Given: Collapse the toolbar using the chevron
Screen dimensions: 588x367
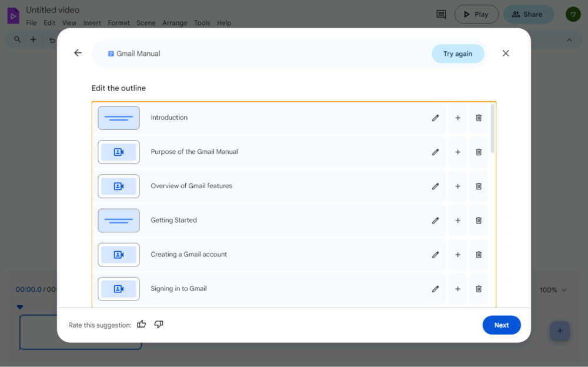Looking at the screenshot, I should [569, 40].
